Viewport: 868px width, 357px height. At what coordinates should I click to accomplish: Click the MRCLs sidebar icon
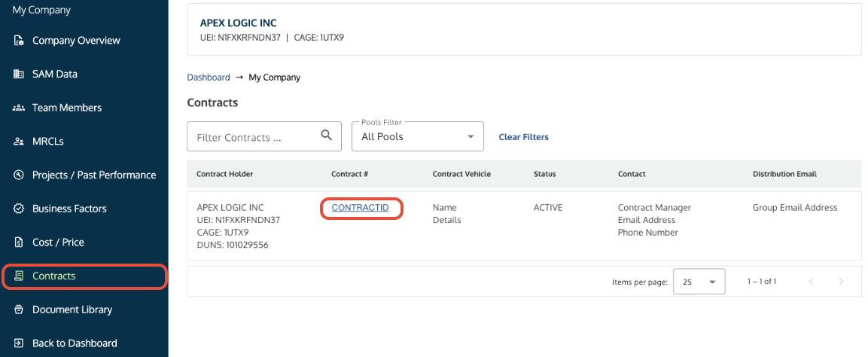click(x=19, y=142)
